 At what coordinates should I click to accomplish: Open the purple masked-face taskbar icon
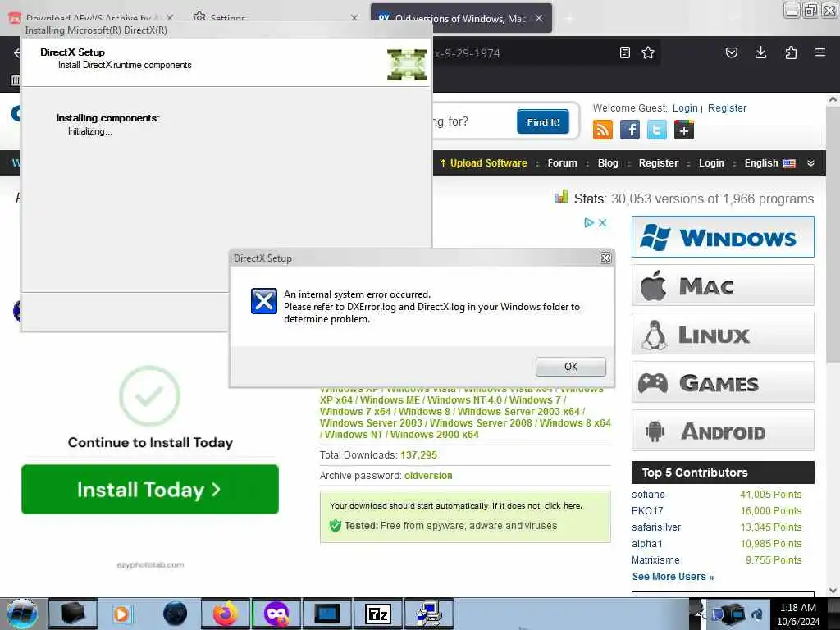point(276,614)
